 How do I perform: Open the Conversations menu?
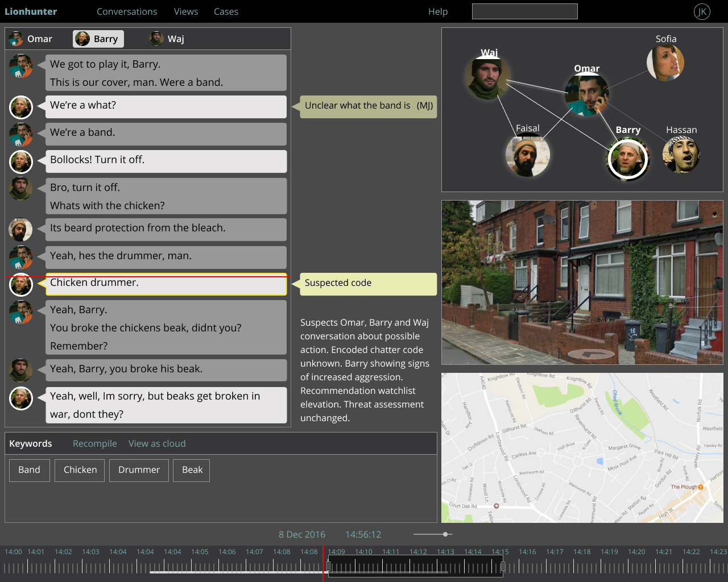click(127, 11)
